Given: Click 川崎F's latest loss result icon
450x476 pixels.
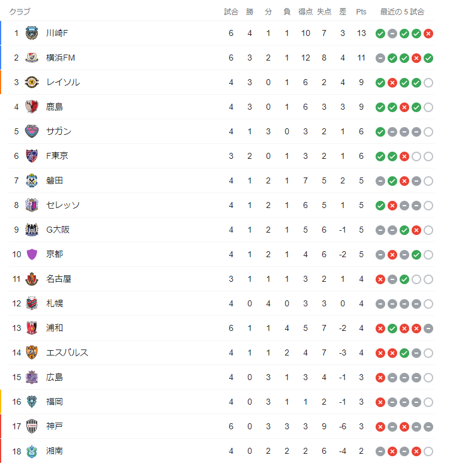Looking at the screenshot, I should pos(428,33).
